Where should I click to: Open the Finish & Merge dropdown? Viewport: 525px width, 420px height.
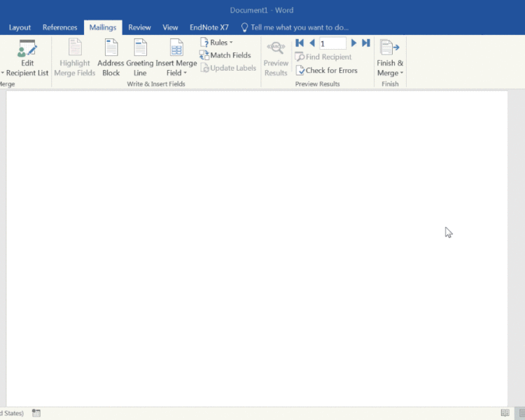point(390,58)
